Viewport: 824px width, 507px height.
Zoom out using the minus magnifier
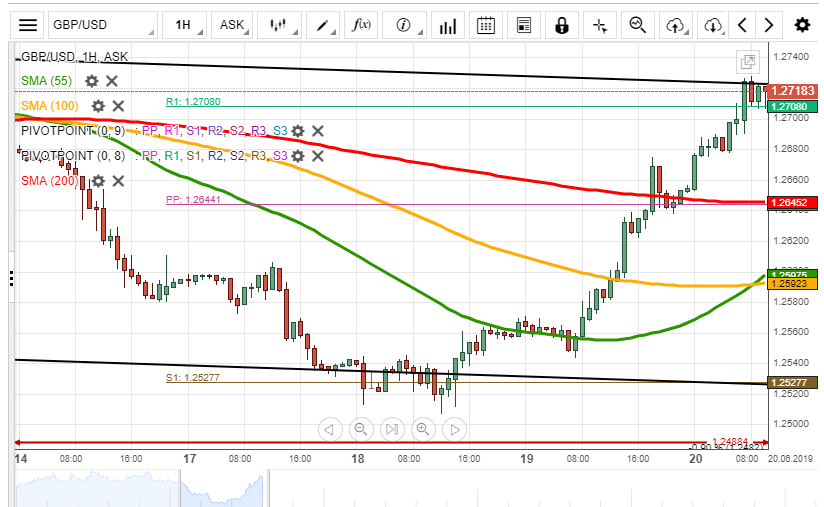pyautogui.click(x=360, y=429)
